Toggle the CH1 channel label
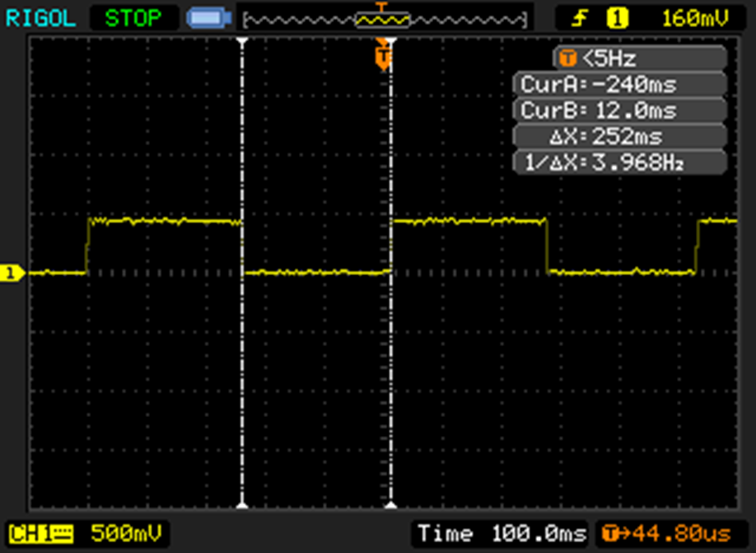 pos(40,532)
